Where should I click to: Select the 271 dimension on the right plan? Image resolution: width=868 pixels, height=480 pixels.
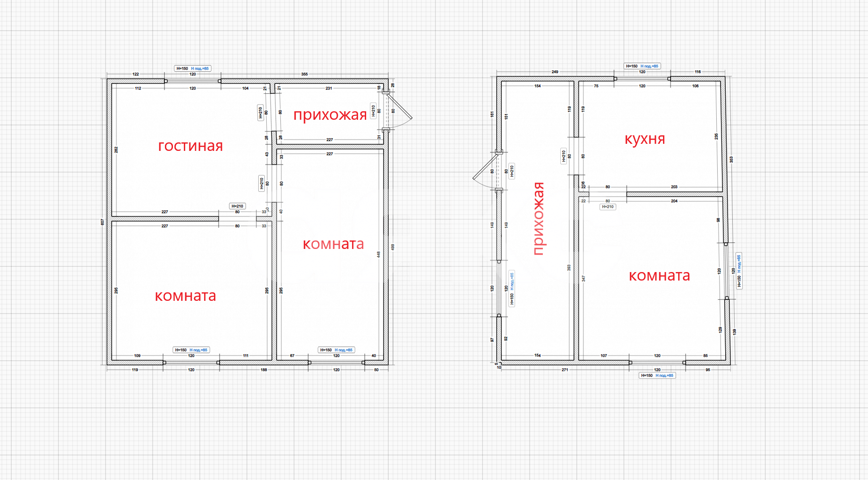click(565, 370)
